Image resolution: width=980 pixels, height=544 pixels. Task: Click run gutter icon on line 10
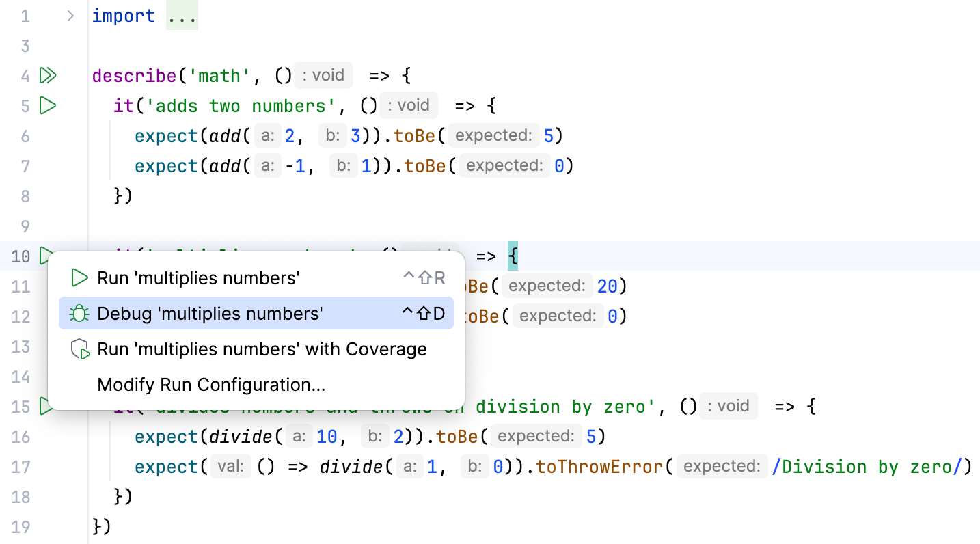(46, 256)
